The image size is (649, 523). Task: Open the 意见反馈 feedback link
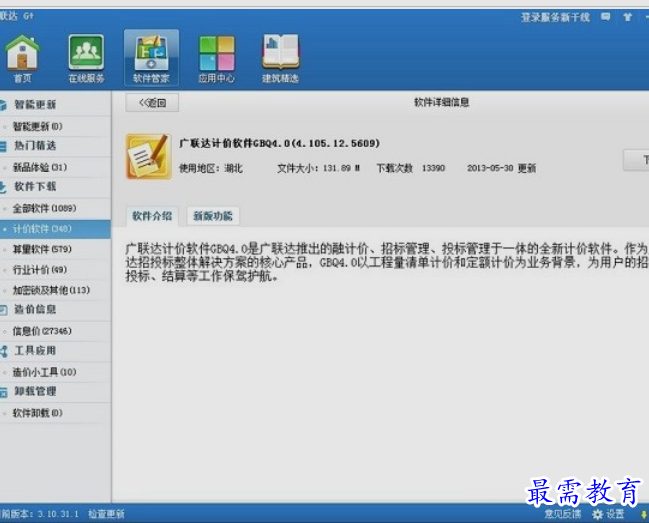562,514
